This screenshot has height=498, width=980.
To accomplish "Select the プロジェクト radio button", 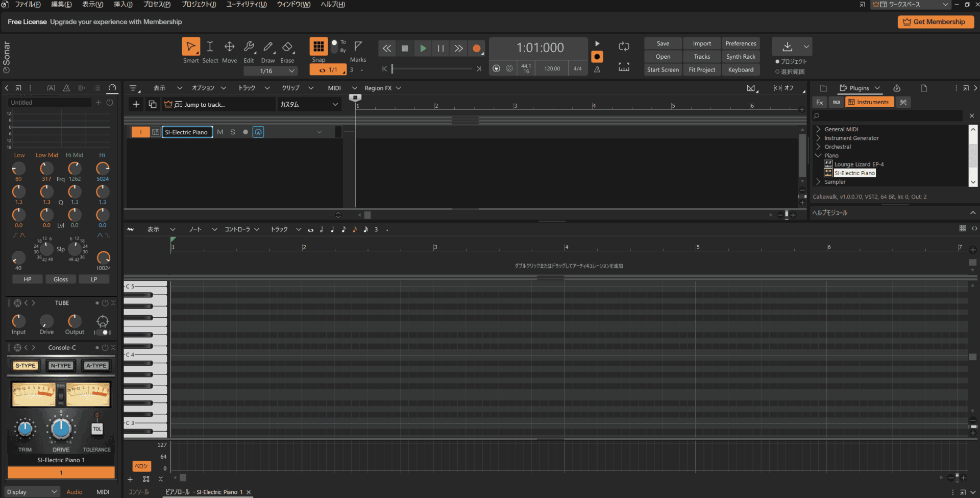I will coord(777,62).
